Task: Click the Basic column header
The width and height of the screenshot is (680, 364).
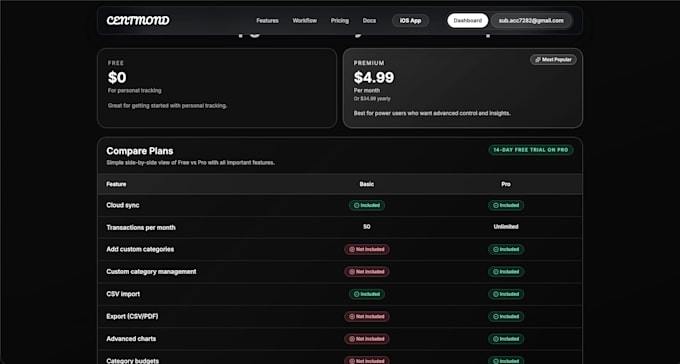Action: pos(367,184)
